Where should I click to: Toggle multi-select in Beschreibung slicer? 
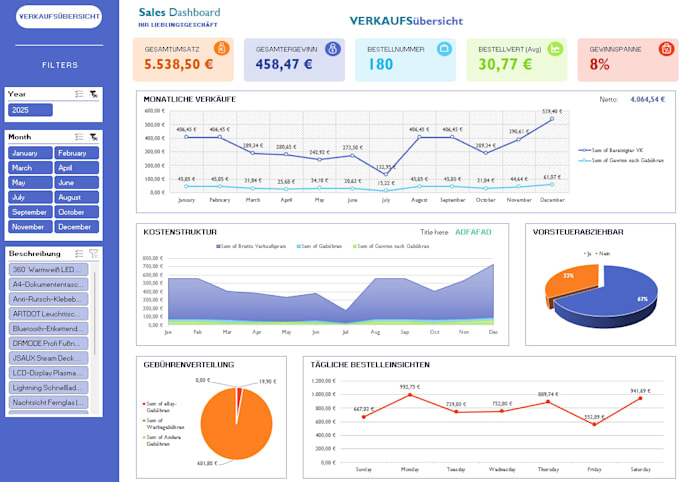pos(79,253)
